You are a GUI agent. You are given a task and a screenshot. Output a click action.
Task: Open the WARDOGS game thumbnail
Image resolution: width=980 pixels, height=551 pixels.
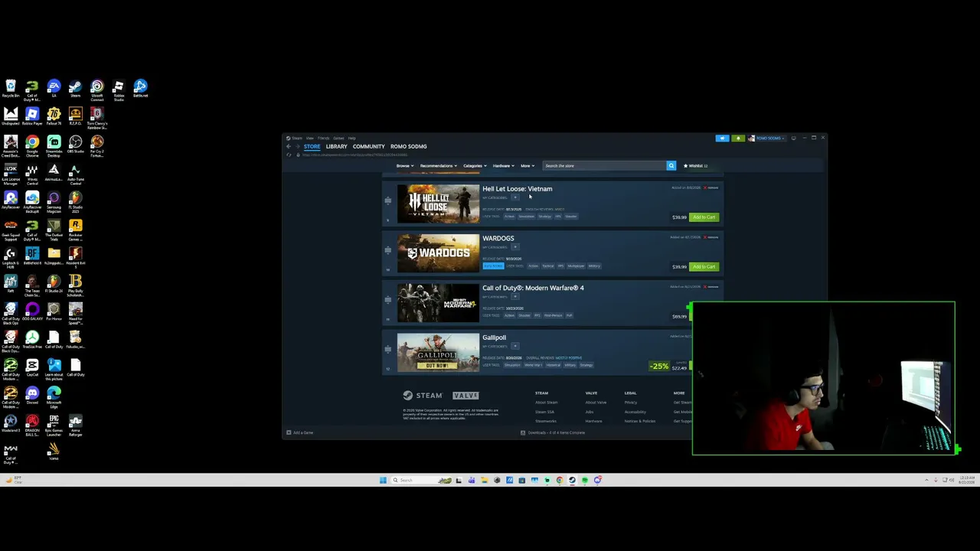[x=438, y=253]
